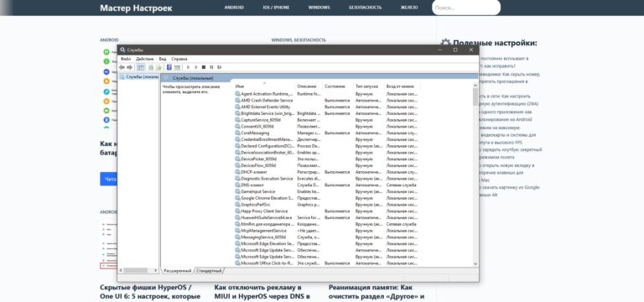
Task: Open ANDROID in the website's top navigation
Action: click(x=234, y=8)
